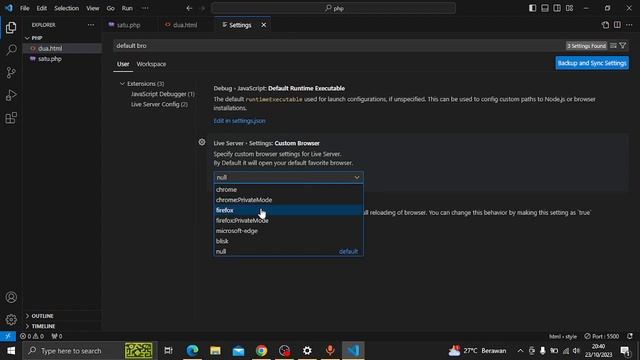The height and width of the screenshot is (360, 640).
Task: Click Edit in settings.json link
Action: pos(240,121)
